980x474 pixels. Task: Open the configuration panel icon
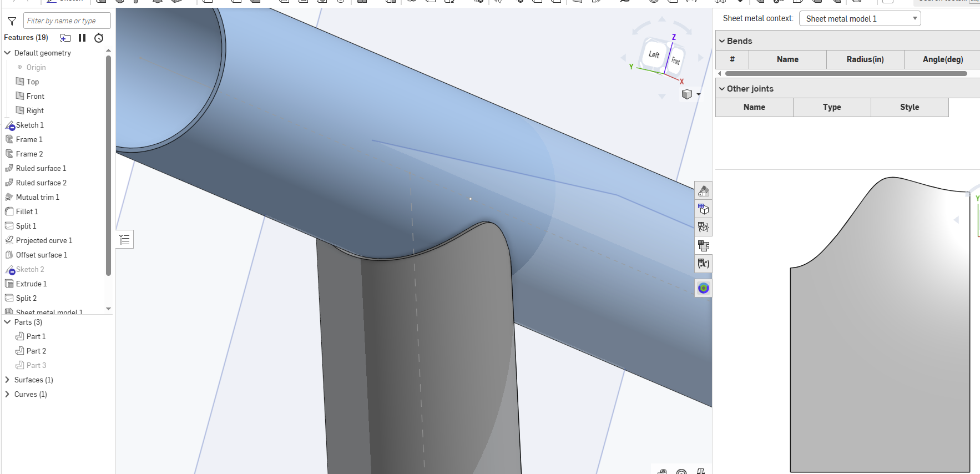pos(704,209)
